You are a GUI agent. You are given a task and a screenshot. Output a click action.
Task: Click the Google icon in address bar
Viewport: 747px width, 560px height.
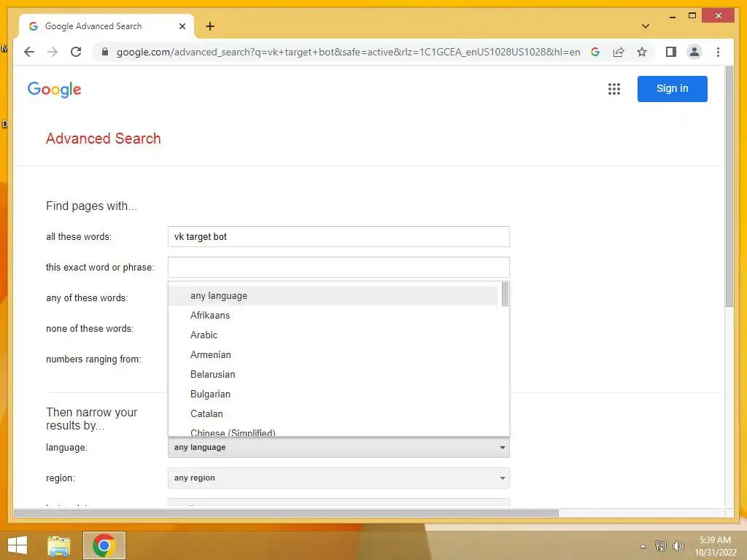pyautogui.click(x=595, y=52)
